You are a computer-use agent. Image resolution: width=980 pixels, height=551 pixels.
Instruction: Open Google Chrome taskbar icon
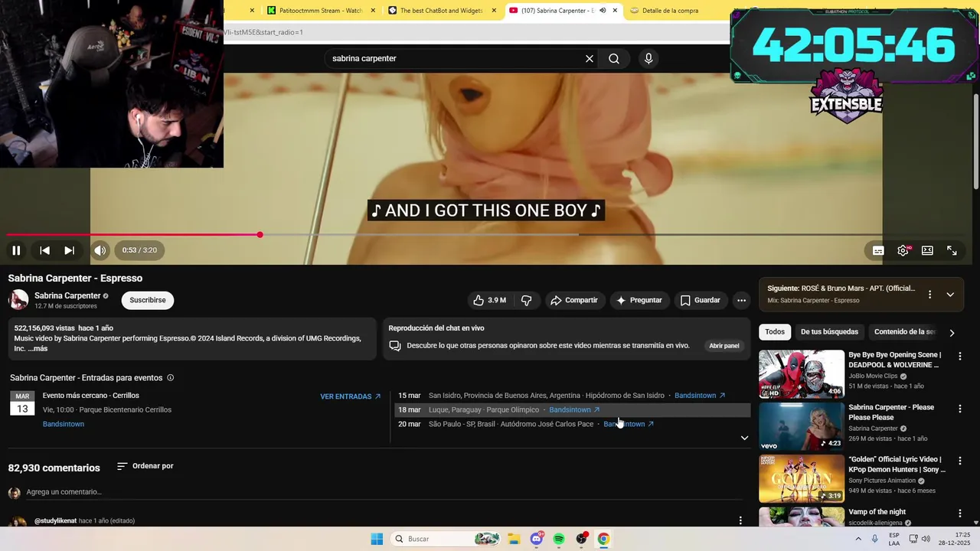pos(603,539)
